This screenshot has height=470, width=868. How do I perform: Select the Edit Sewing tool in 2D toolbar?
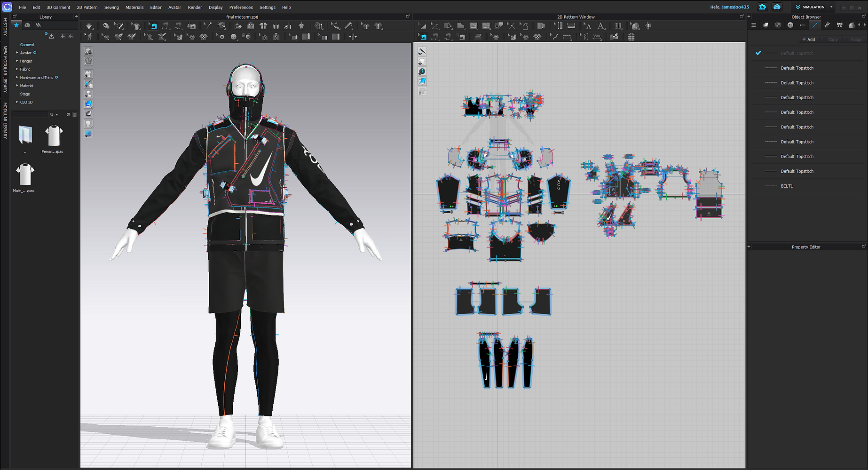[x=422, y=37]
